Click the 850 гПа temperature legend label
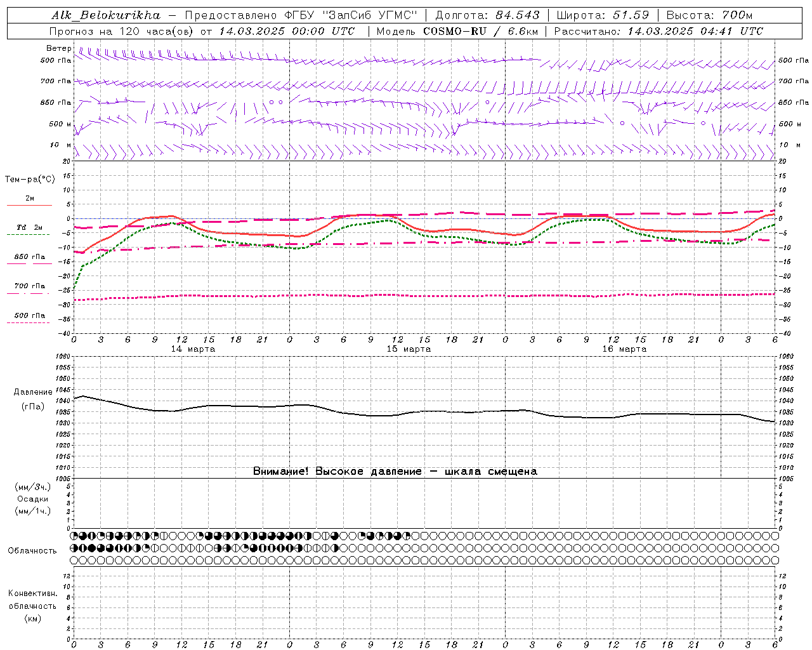Viewport: 812px width, 650px height. click(x=30, y=256)
